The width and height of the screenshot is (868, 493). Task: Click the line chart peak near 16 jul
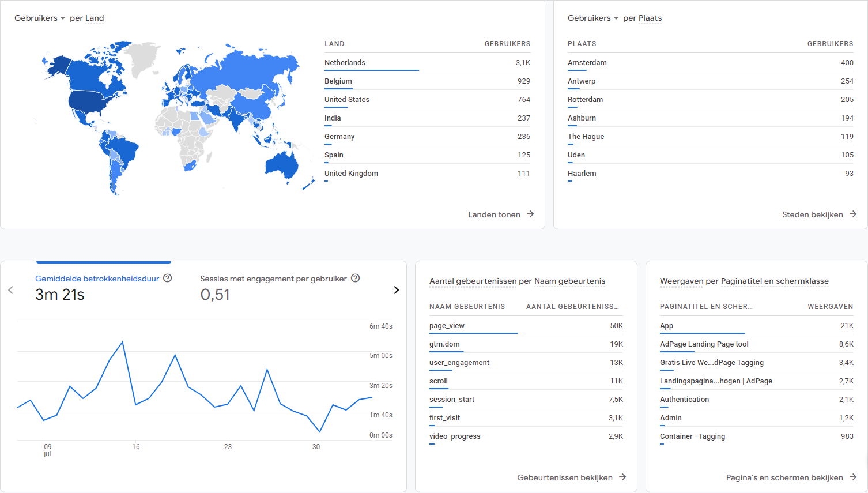coord(122,342)
